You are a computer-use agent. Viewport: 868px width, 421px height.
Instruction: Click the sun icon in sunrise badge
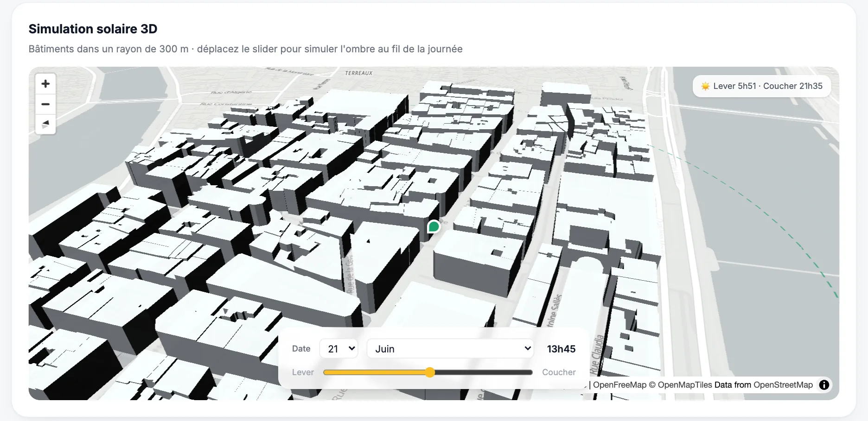point(705,86)
